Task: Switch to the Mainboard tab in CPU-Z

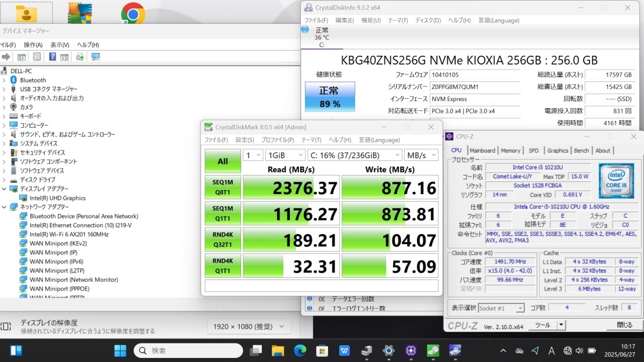Action: [482, 151]
